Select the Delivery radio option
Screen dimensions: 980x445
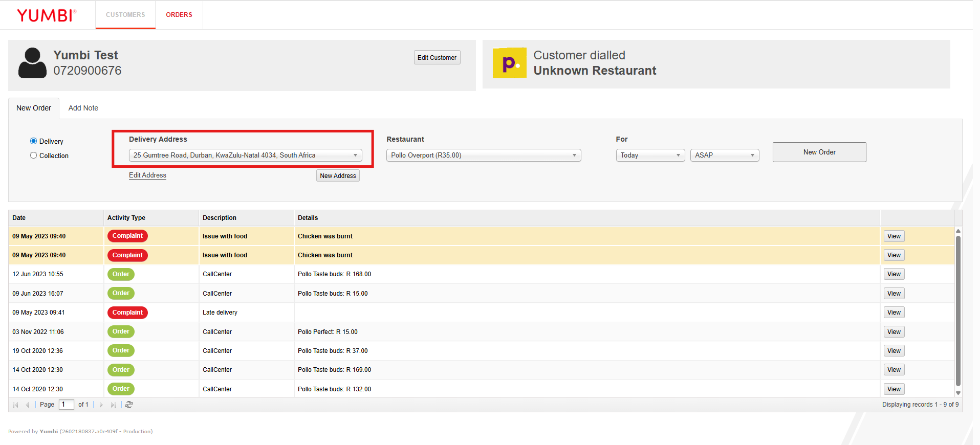point(34,141)
